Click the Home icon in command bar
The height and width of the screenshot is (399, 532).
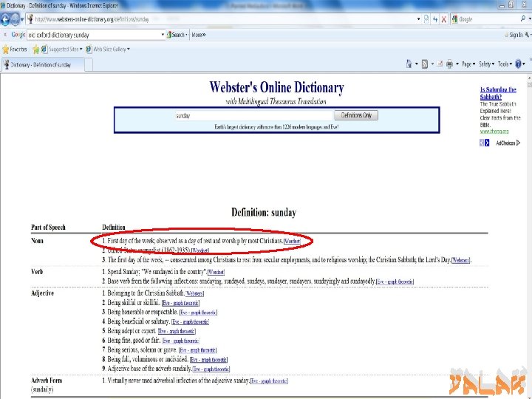click(409, 64)
